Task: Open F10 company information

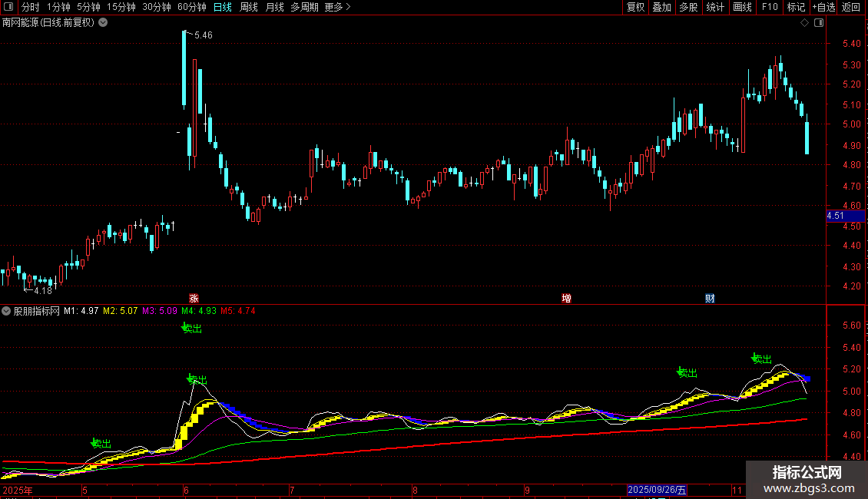Action: point(770,7)
